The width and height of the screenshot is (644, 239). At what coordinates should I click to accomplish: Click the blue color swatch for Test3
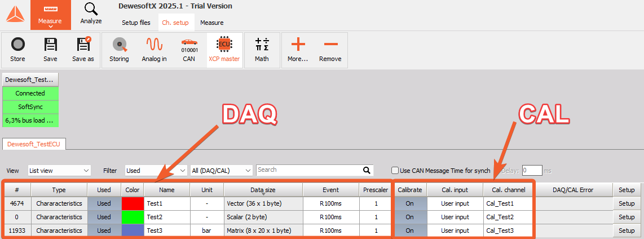click(x=133, y=231)
